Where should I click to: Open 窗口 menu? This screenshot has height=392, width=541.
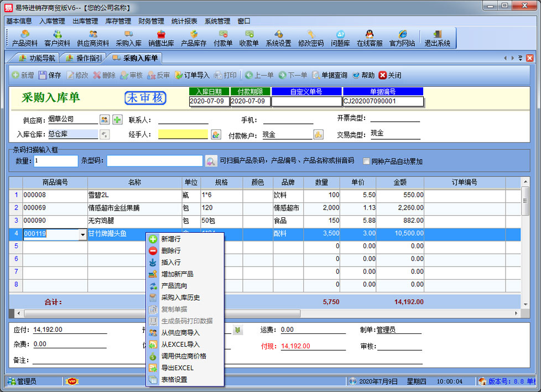[x=244, y=21]
